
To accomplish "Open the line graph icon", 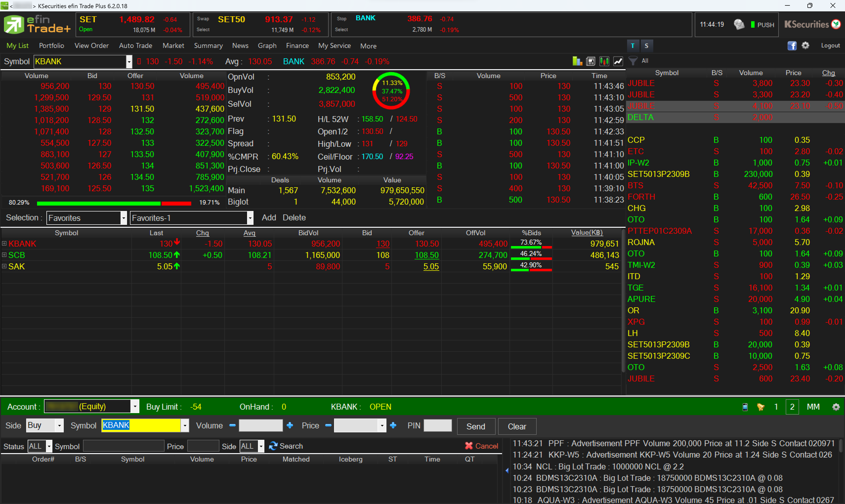I will (618, 61).
